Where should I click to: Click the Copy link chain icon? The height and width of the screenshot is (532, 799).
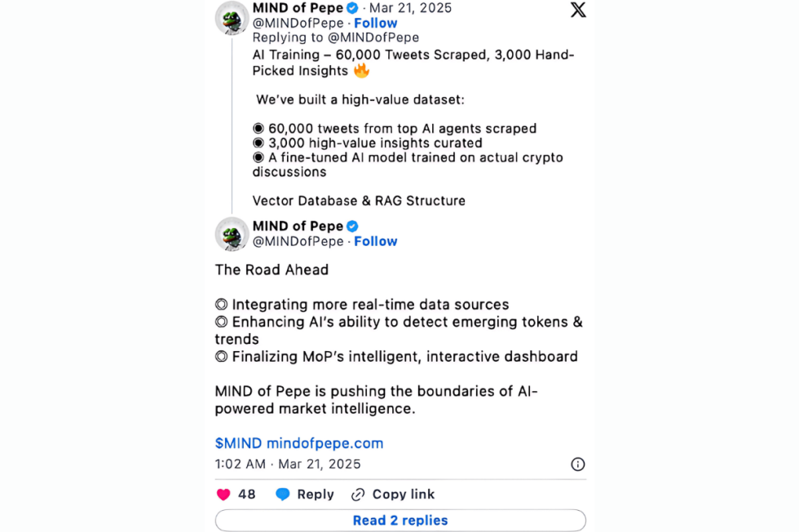point(358,495)
